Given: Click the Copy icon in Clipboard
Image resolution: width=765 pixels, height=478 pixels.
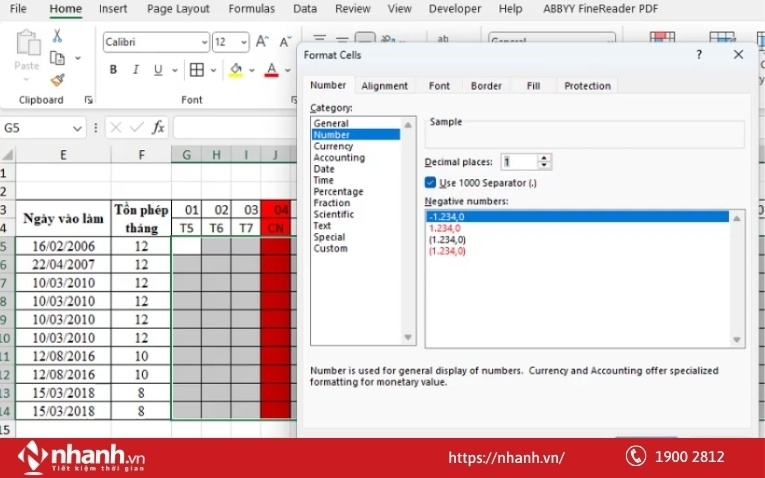Looking at the screenshot, I should (x=57, y=58).
